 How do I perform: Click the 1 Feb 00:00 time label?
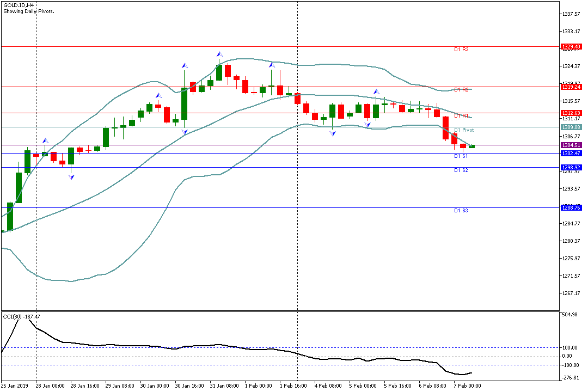[259, 385]
